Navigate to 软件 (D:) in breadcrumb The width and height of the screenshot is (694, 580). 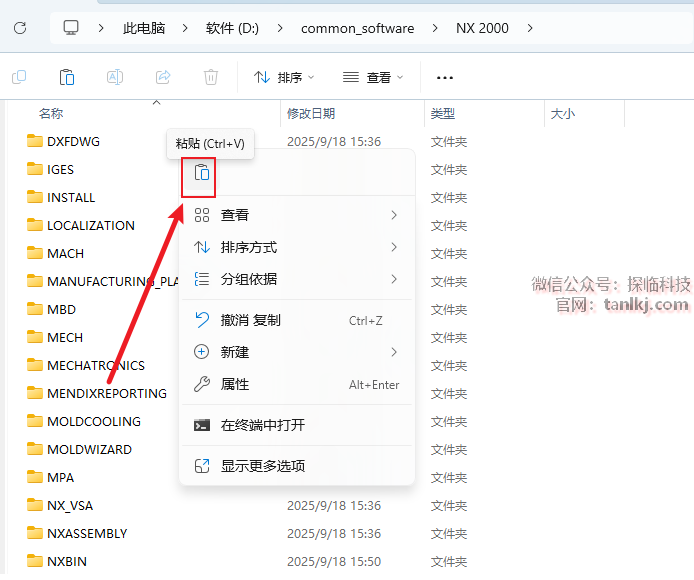(232, 28)
